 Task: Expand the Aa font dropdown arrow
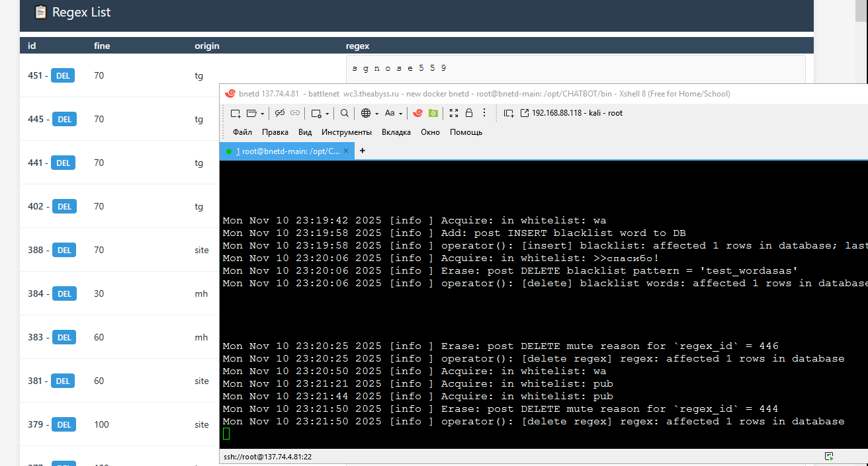tap(401, 114)
